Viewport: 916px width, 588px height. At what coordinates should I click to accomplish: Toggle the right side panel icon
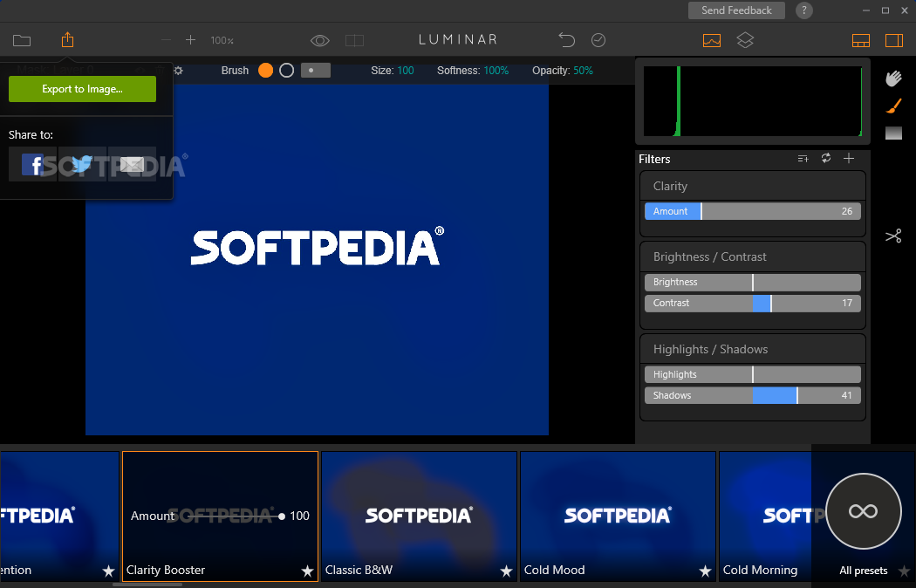click(x=894, y=40)
